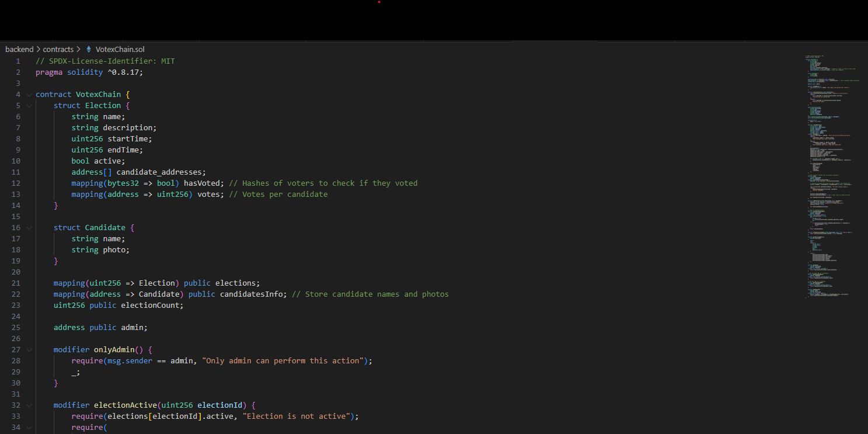868x434 pixels.
Task: Place cursor on 'onlyAdmin()' modifier name
Action: click(x=118, y=350)
